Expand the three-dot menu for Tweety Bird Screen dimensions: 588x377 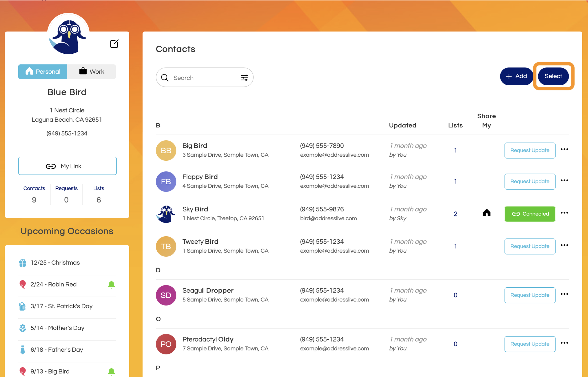point(564,245)
